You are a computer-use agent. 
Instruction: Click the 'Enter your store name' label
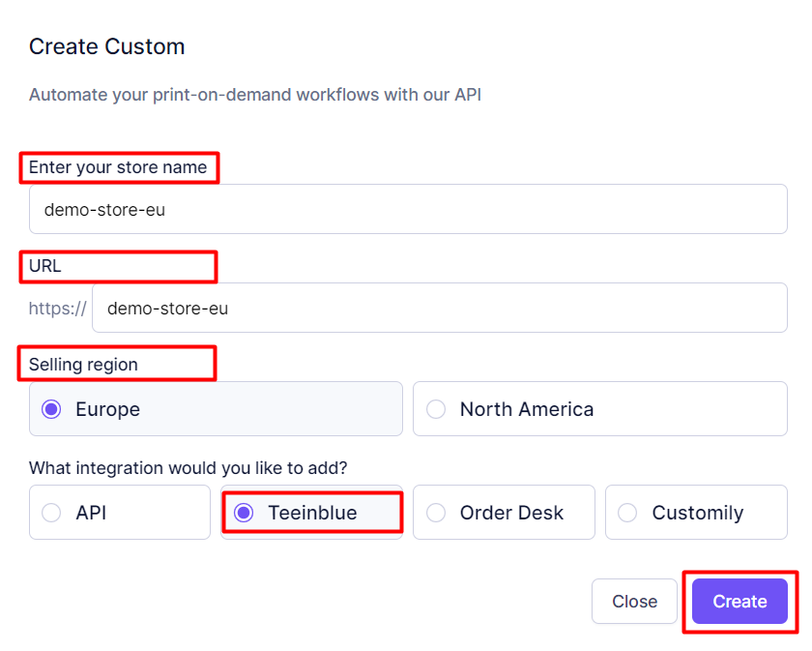coord(118,167)
